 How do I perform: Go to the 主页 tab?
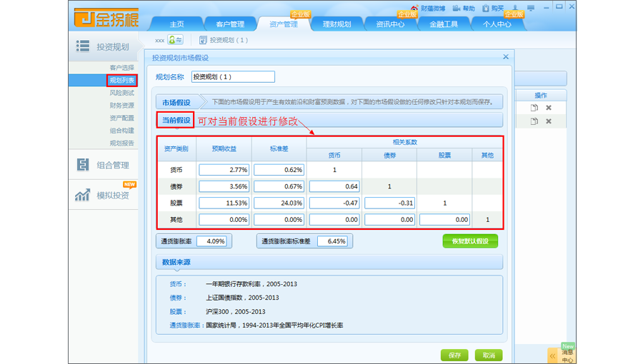tap(176, 24)
